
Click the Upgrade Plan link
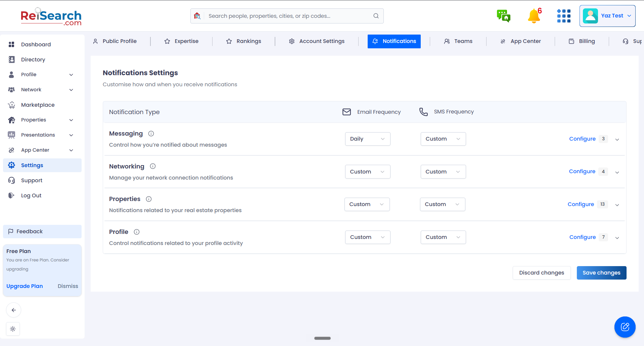[x=25, y=286]
